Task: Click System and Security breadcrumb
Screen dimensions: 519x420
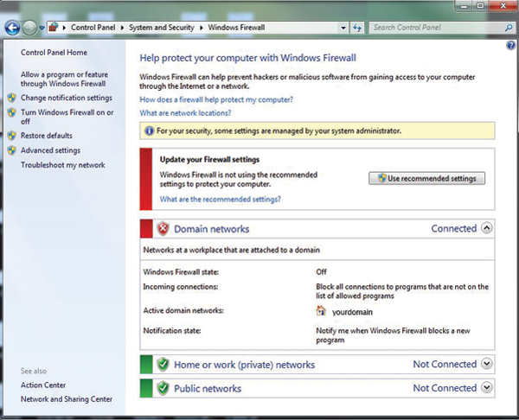Action: pos(162,28)
